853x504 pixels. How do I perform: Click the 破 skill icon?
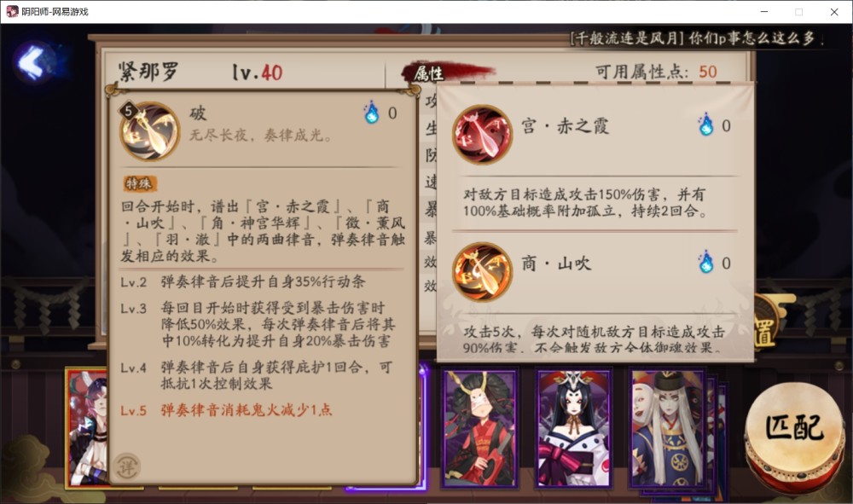(x=149, y=131)
